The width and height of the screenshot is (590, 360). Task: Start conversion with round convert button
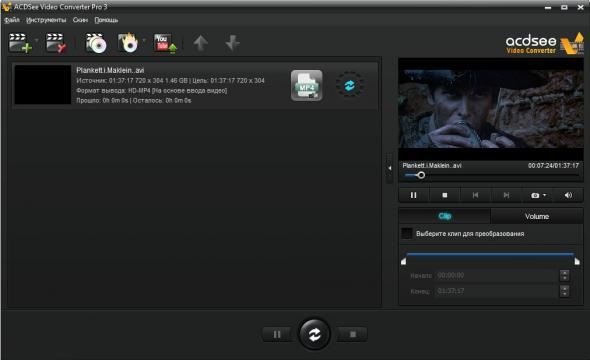314,334
